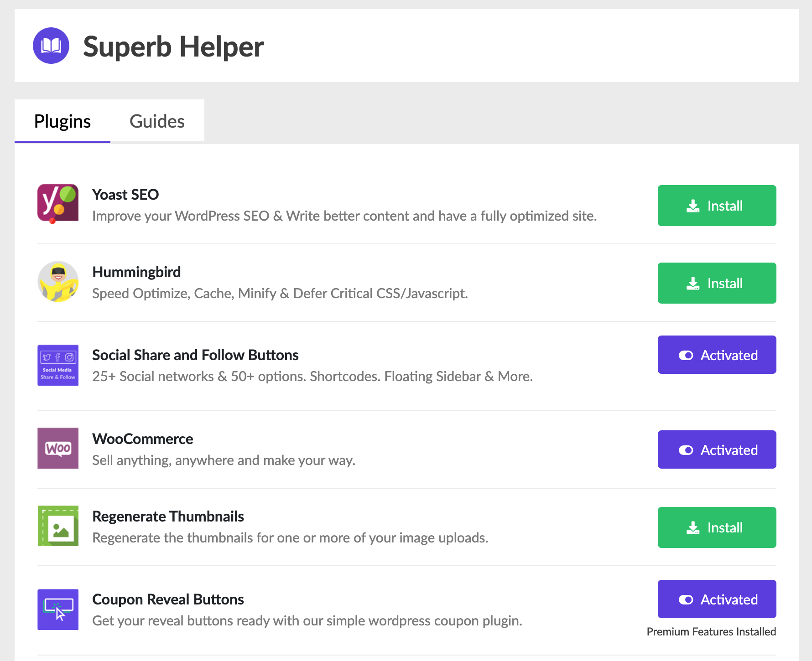This screenshot has height=661, width=812.
Task: Click the WooCommerce Woo logo icon
Action: 58,448
